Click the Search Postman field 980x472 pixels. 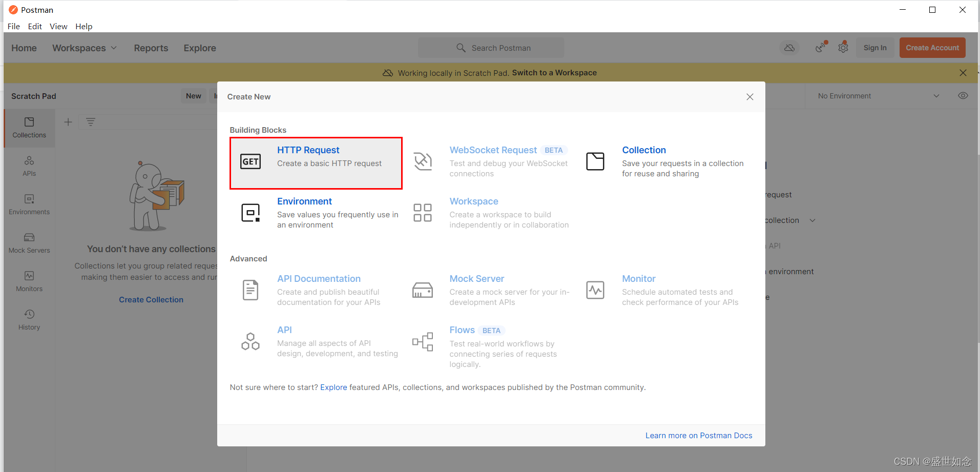click(491, 48)
